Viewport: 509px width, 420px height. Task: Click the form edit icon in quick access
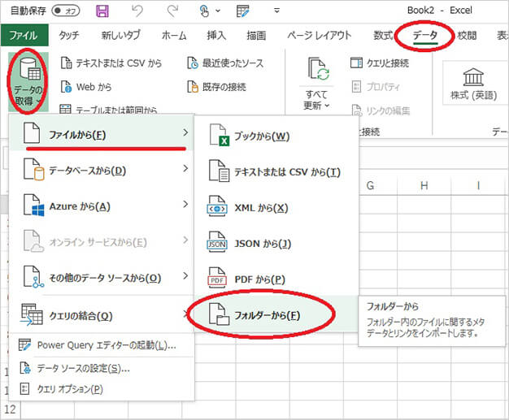pyautogui.click(x=243, y=11)
